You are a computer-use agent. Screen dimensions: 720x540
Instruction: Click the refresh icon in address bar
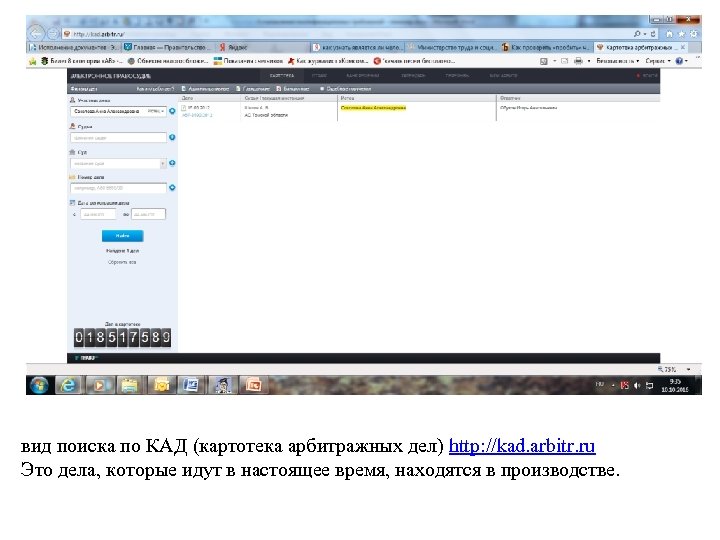(652, 34)
